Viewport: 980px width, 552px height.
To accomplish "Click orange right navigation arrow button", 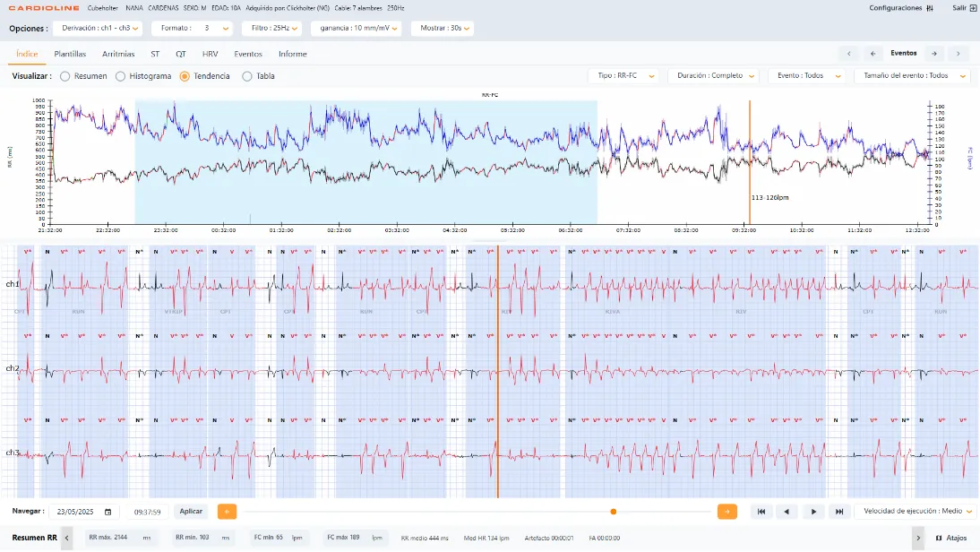I will [x=726, y=512].
